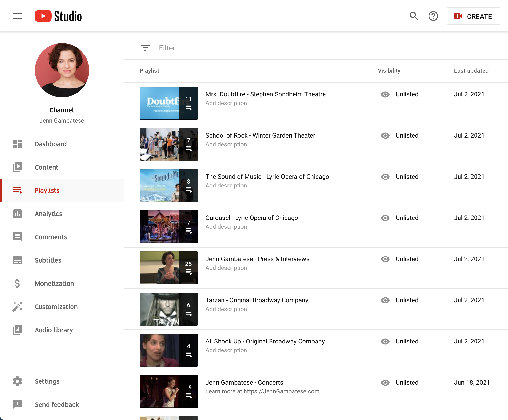Click the channel profile picture
Screen dimensions: 508x420
(62, 70)
